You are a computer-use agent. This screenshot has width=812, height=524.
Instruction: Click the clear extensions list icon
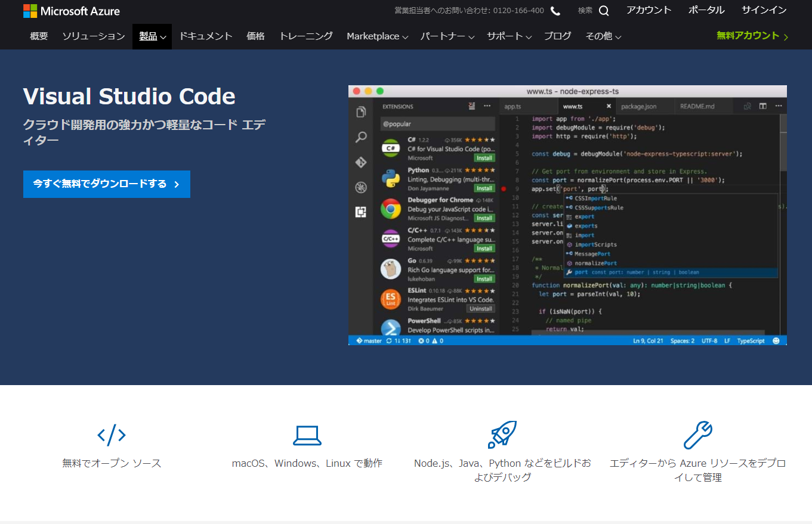tap(472, 106)
